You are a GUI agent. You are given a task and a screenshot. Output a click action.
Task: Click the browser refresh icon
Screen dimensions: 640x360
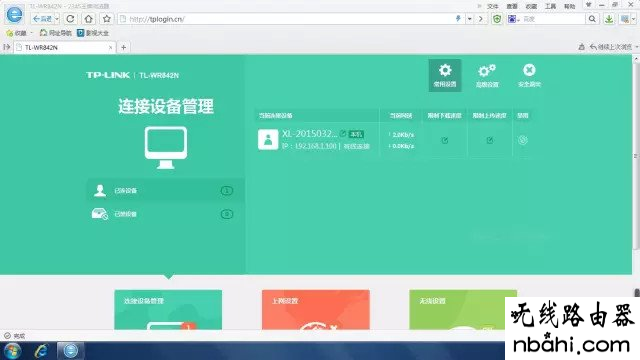[x=70, y=19]
